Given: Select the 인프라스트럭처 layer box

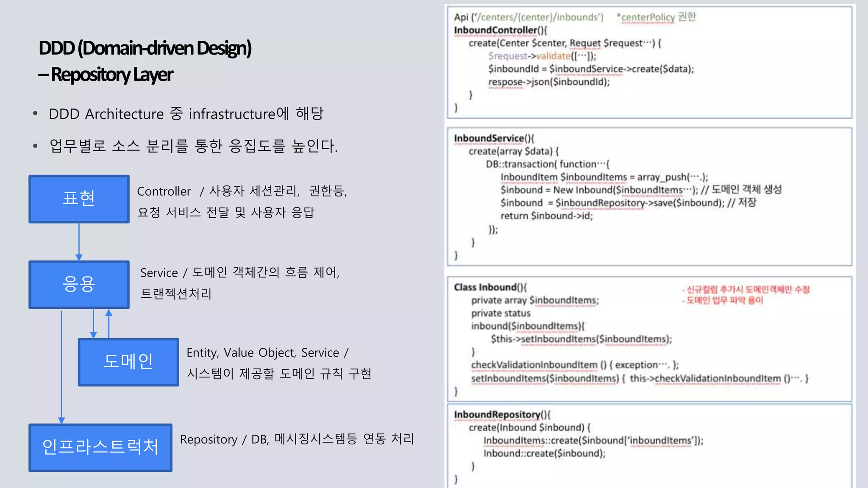Looking at the screenshot, I should pos(100,447).
